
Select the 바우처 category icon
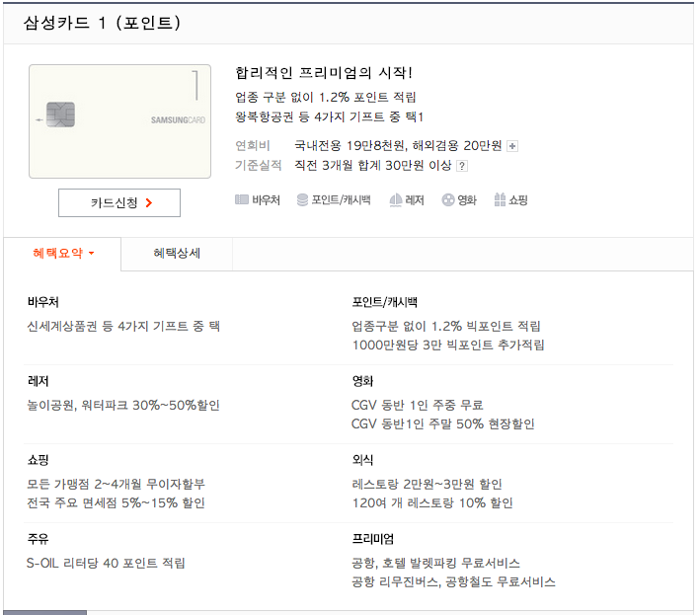[x=242, y=199]
